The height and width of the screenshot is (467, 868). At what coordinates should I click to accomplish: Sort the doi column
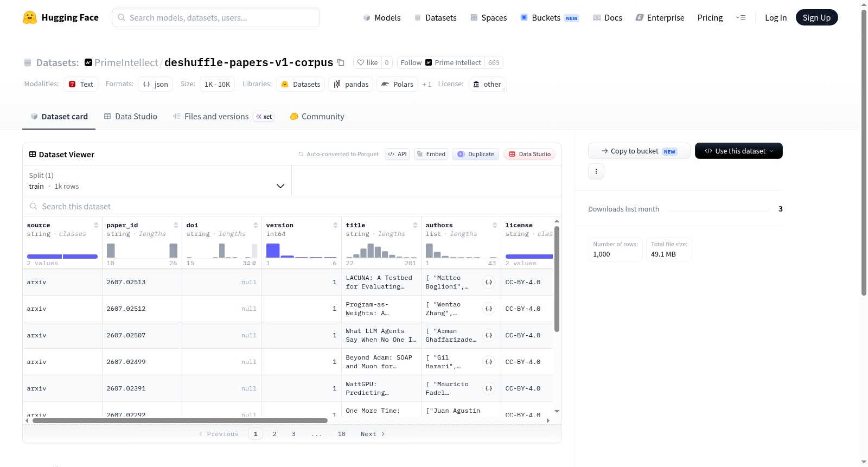tap(256, 225)
